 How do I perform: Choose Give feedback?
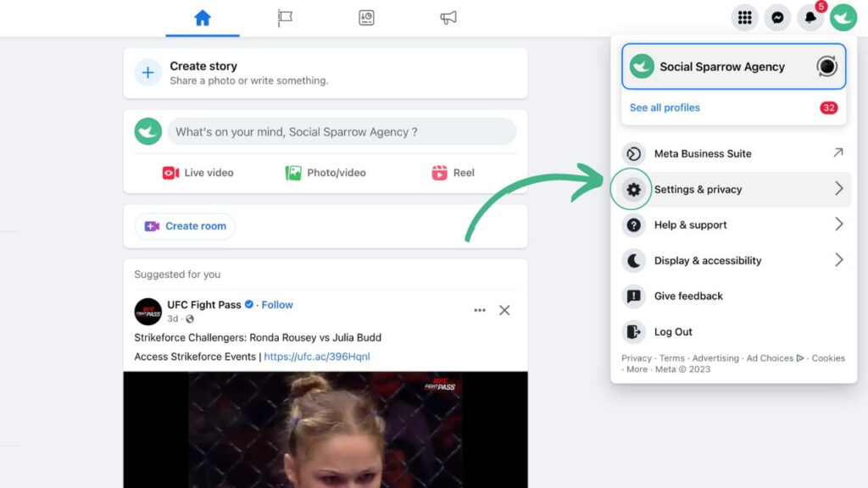point(733,296)
